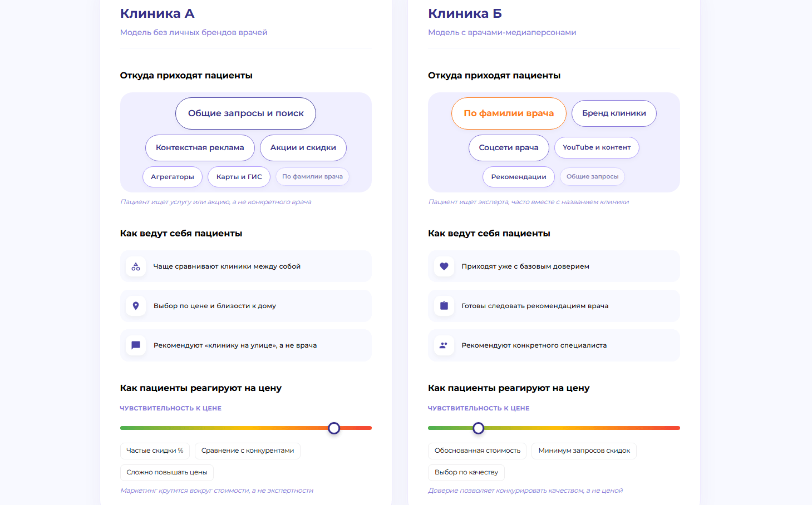
Task: Choose the "Бренд клиники" chip
Action: 614,113
